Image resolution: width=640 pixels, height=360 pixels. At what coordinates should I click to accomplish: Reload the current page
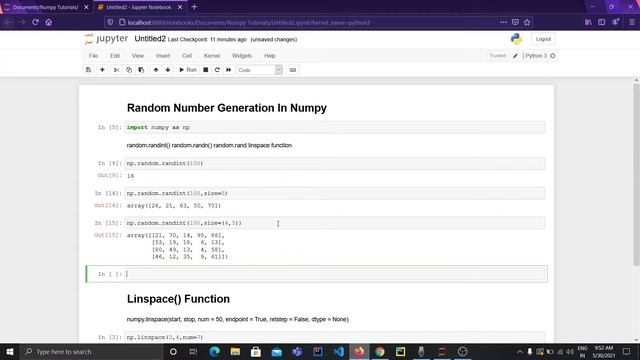click(36, 22)
